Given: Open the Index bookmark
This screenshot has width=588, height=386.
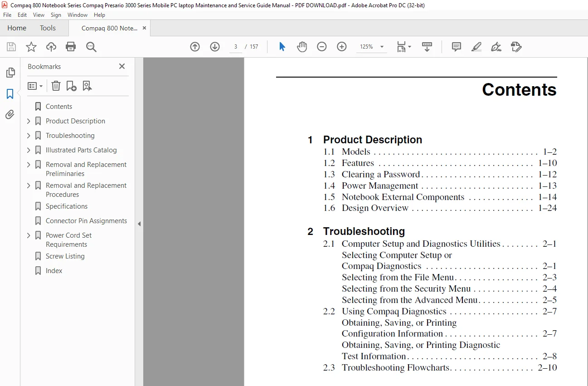Looking at the screenshot, I should (54, 271).
